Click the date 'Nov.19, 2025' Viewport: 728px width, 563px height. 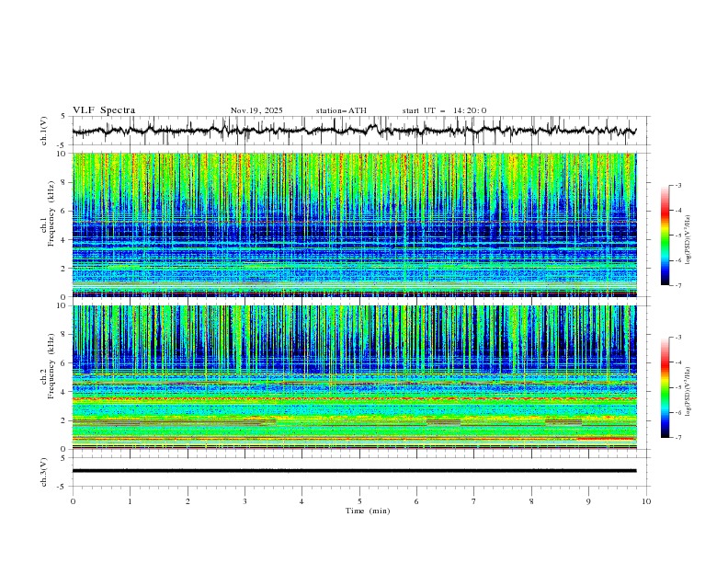[256, 110]
